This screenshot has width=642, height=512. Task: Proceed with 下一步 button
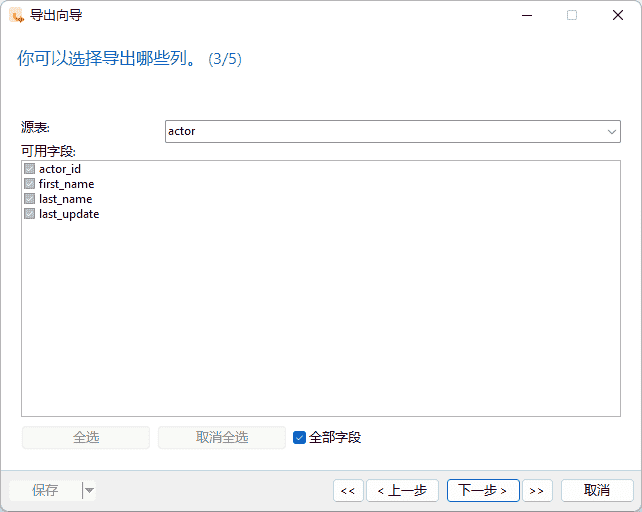tap(483, 490)
